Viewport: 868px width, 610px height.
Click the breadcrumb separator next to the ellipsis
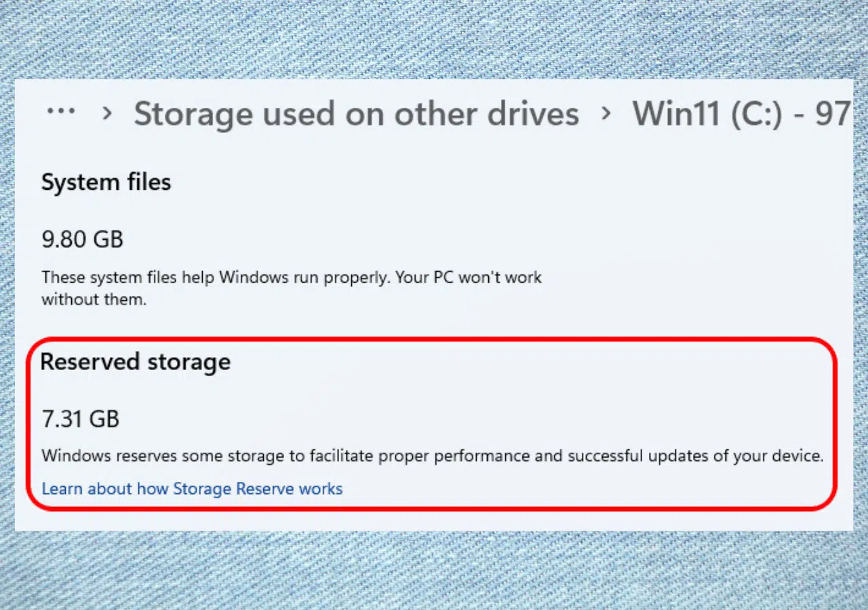click(x=106, y=114)
